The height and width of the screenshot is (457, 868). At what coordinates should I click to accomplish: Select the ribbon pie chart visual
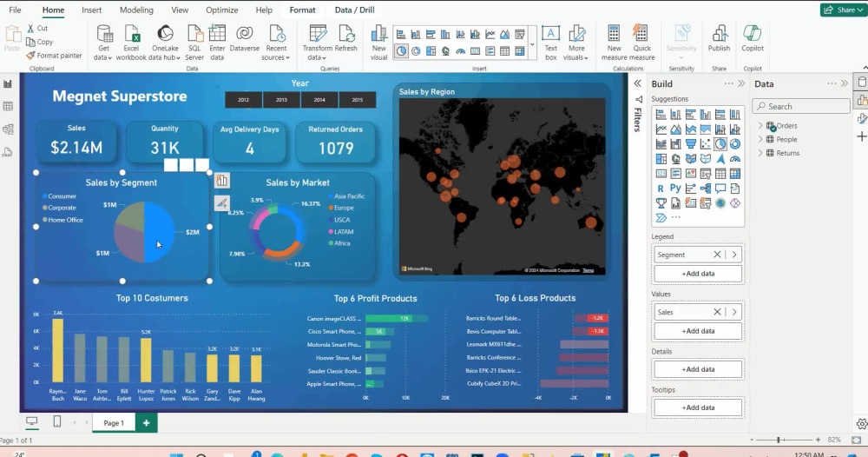pos(401,51)
